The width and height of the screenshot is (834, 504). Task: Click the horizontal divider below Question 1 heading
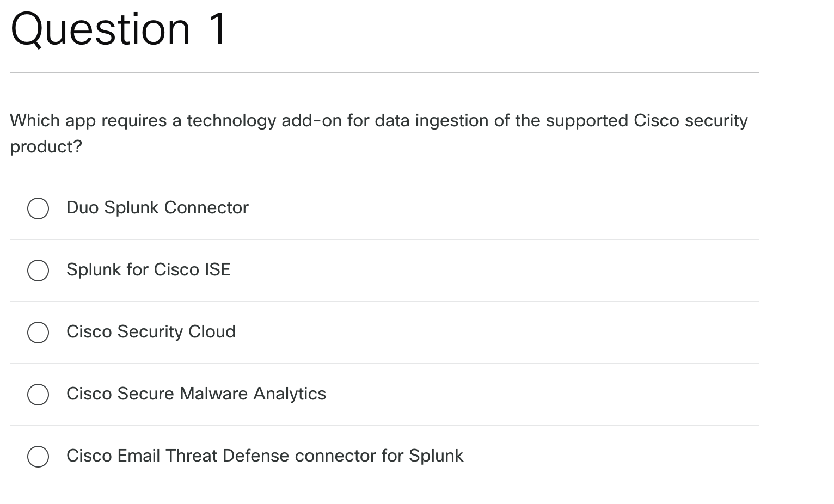pyautogui.click(x=384, y=73)
